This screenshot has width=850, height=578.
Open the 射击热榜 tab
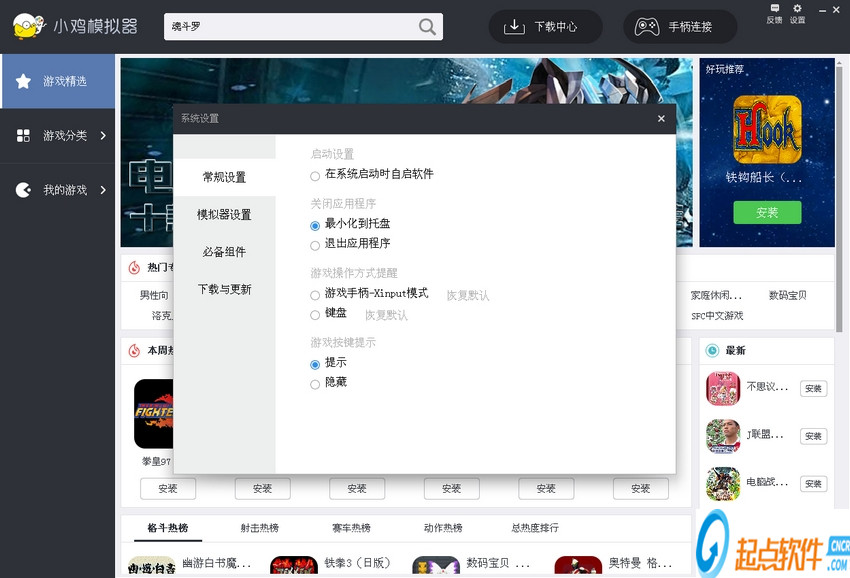pyautogui.click(x=260, y=528)
